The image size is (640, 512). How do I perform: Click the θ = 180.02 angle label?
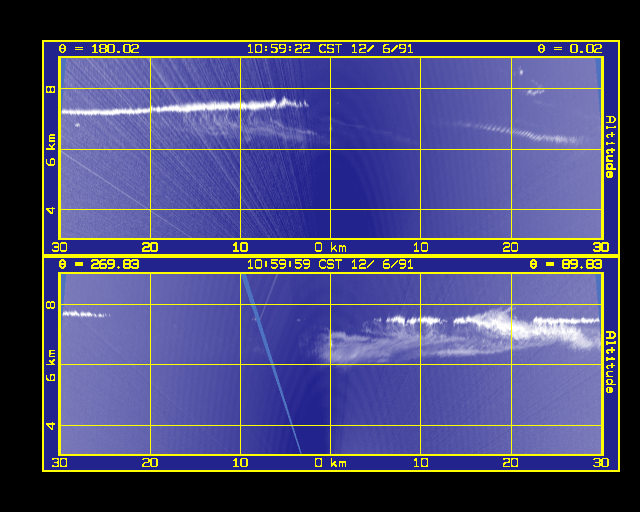(99, 49)
